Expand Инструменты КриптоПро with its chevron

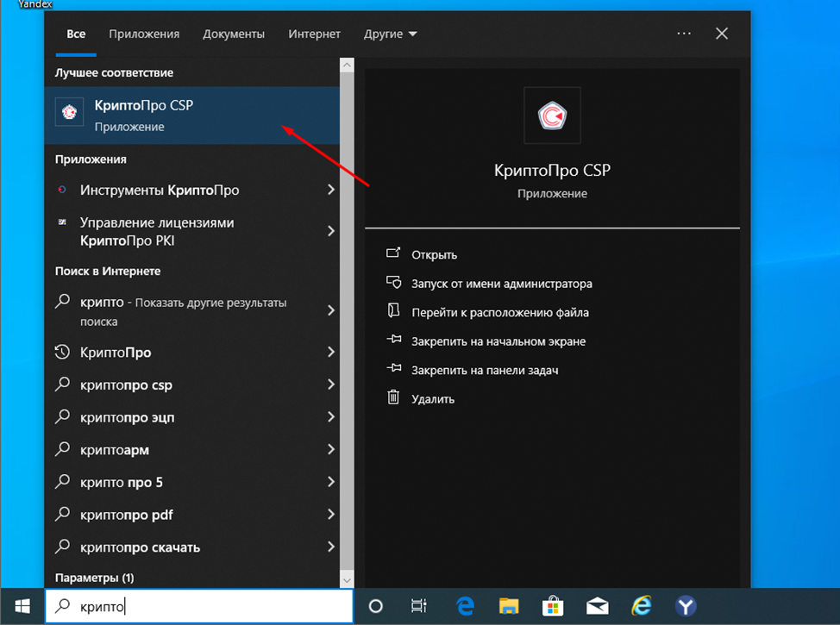pos(331,190)
